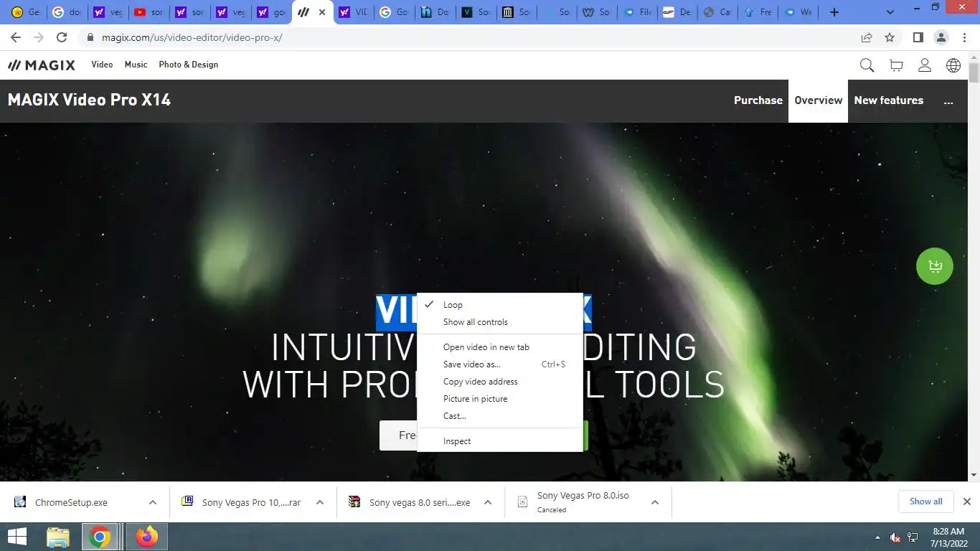Open the Video navigation link
Screen dimensions: 980x551
click(x=102, y=65)
